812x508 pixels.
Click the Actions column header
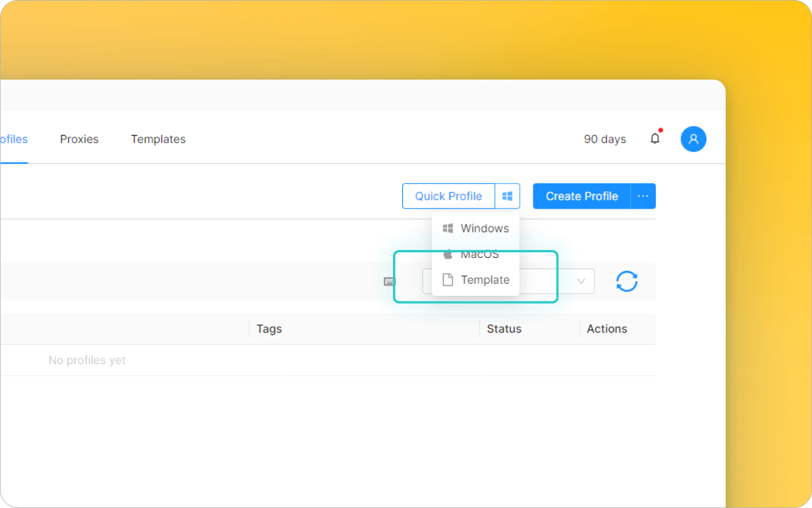[607, 329]
